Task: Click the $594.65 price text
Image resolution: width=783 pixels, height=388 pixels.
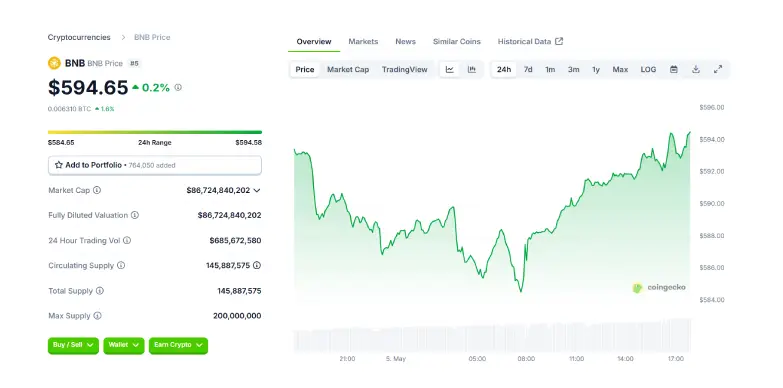Action: click(x=88, y=88)
